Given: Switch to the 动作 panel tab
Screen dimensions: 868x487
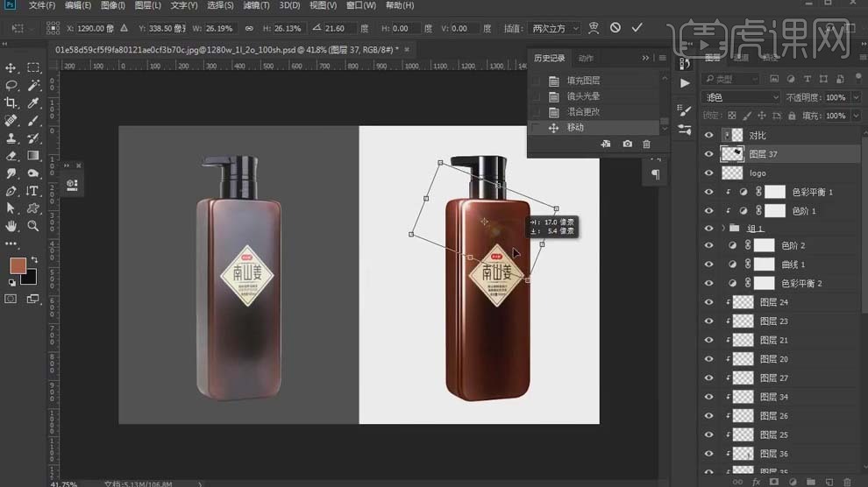Looking at the screenshot, I should [586, 59].
